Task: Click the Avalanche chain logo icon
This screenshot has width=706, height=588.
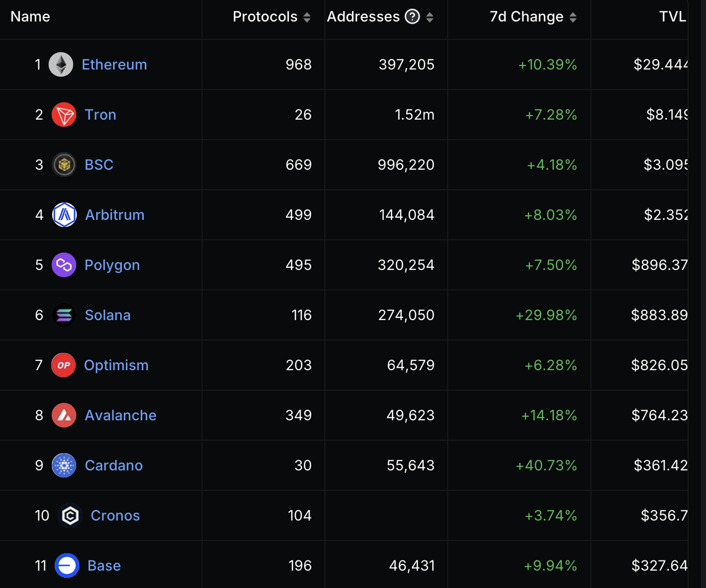Action: [x=64, y=415]
